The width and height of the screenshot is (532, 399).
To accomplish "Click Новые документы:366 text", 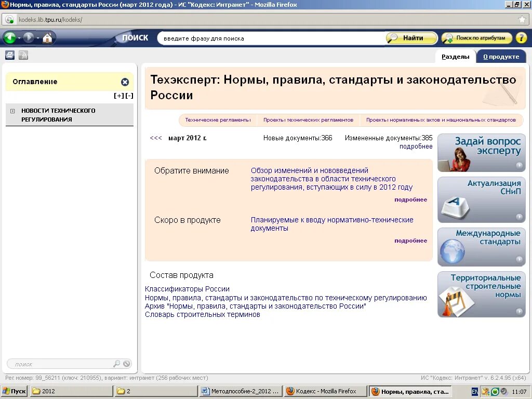I will coord(298,138).
